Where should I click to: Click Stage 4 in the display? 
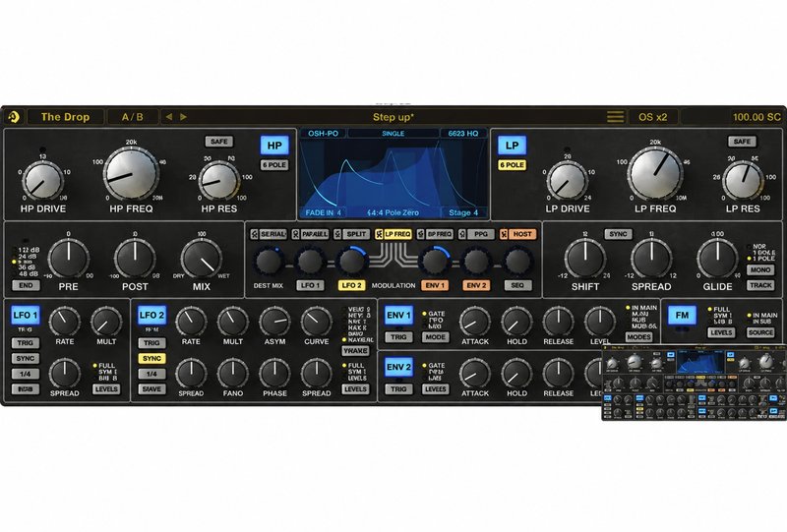tap(462, 212)
